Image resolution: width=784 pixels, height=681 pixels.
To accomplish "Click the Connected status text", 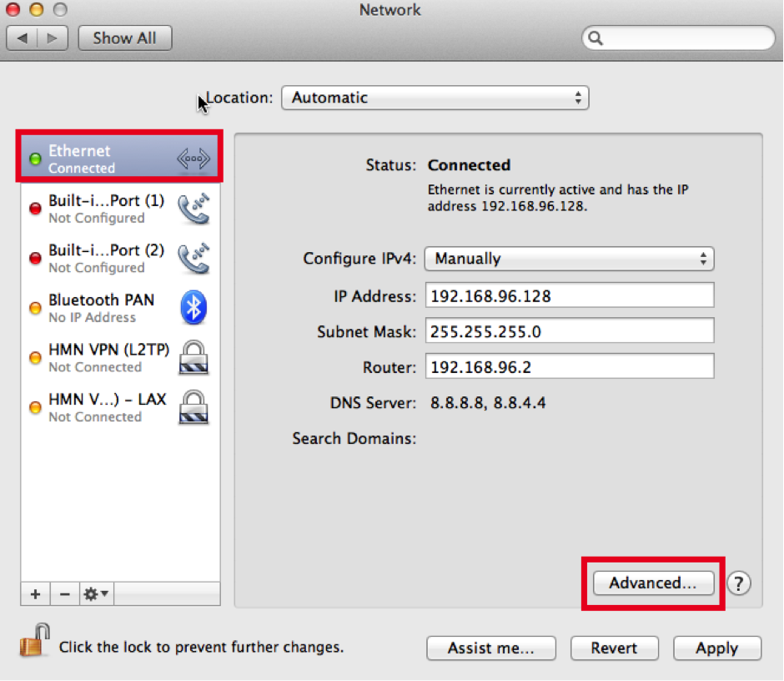I will tap(469, 165).
